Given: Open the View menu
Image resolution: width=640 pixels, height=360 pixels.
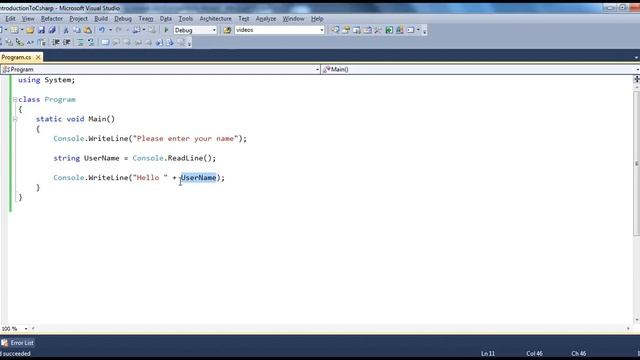Looking at the screenshot, I should [x=28, y=19].
